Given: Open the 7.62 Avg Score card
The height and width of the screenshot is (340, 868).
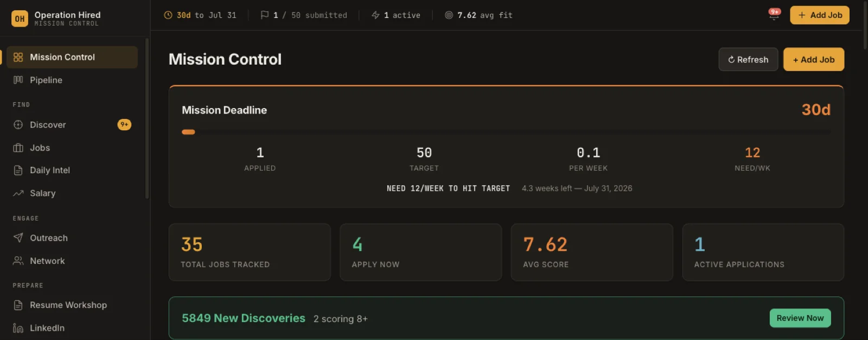Looking at the screenshot, I should pyautogui.click(x=592, y=252).
